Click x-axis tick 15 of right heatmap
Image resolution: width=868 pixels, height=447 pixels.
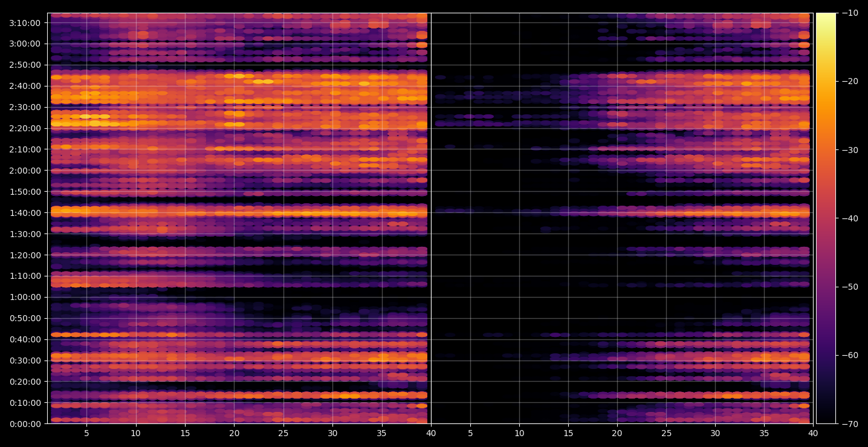pyautogui.click(x=568, y=434)
